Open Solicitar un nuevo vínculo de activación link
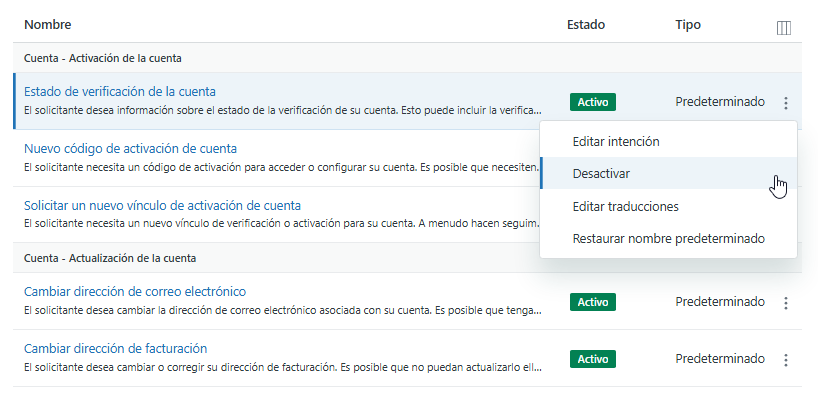The image size is (818, 397). coord(162,206)
